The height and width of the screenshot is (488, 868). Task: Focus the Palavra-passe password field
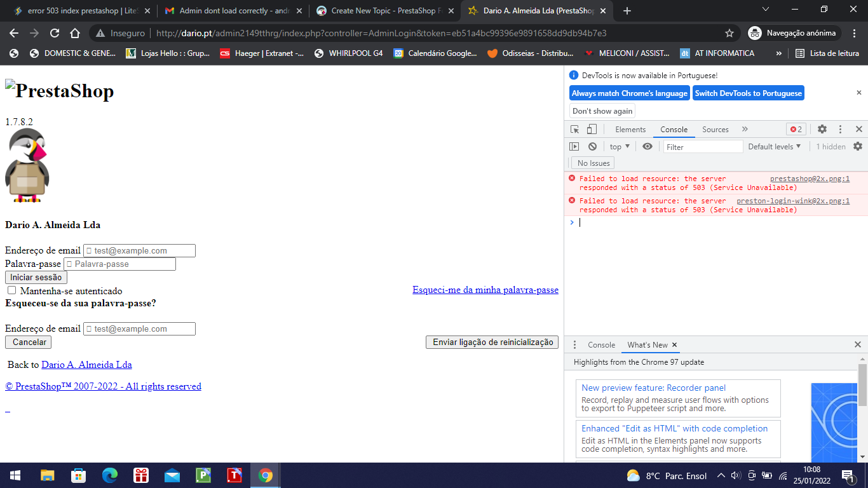[119, 264]
